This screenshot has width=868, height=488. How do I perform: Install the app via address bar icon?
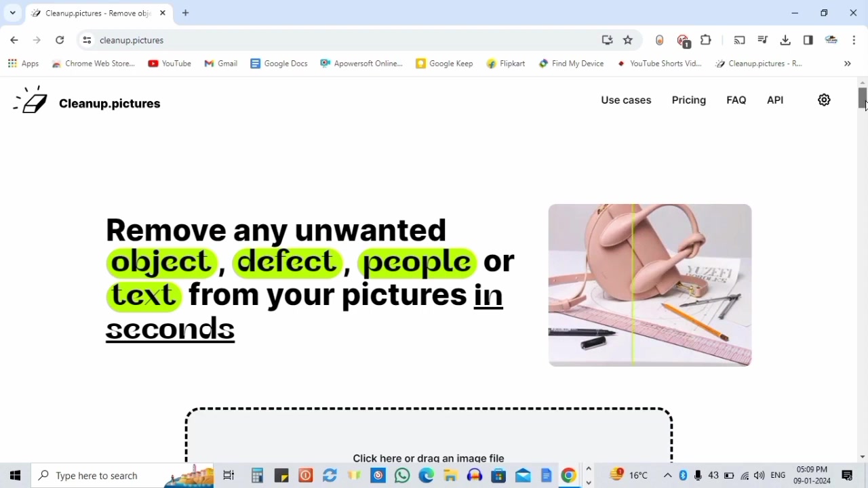pos(607,40)
